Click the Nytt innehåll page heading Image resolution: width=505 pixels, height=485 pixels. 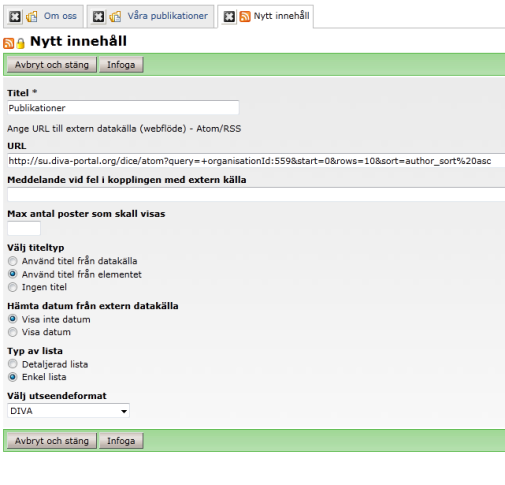(78, 41)
